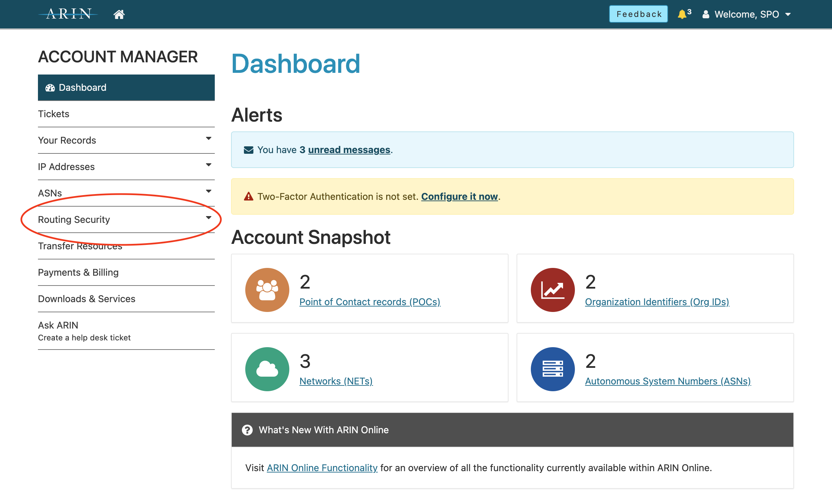
Task: Expand ASNs menu arrow
Action: point(209,191)
